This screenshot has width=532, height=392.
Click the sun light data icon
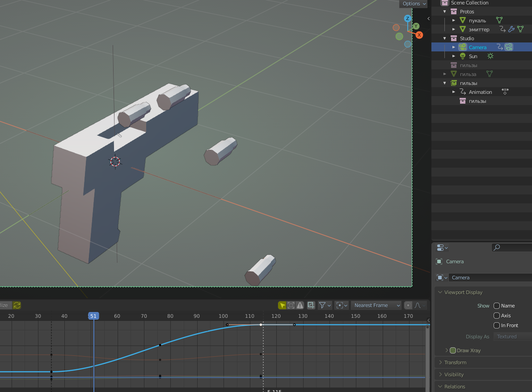coord(490,56)
